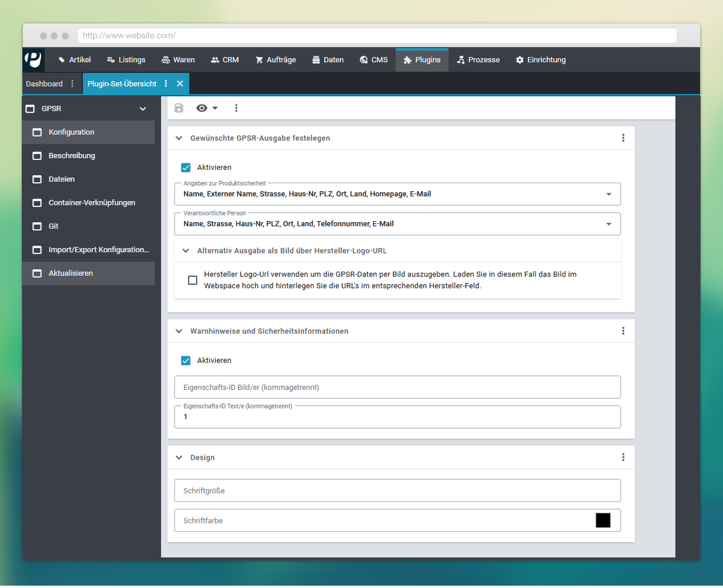Click the Listings icon in navigation
The width and height of the screenshot is (723, 588).
pos(111,60)
